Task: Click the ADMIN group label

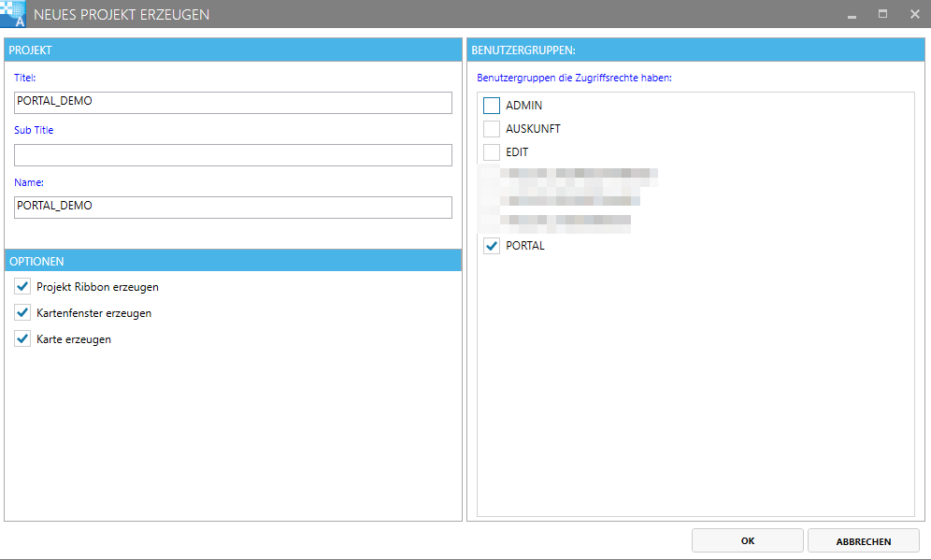Action: click(523, 106)
